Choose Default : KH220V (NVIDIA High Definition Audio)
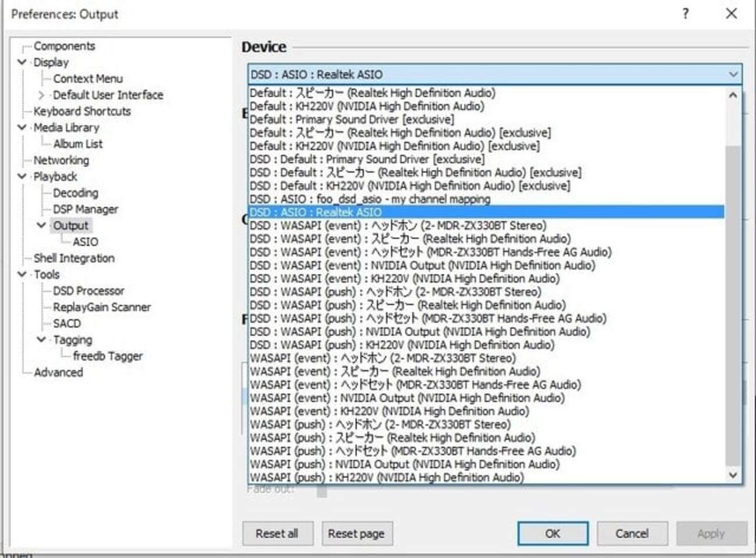This screenshot has height=558, width=756. tap(486, 106)
